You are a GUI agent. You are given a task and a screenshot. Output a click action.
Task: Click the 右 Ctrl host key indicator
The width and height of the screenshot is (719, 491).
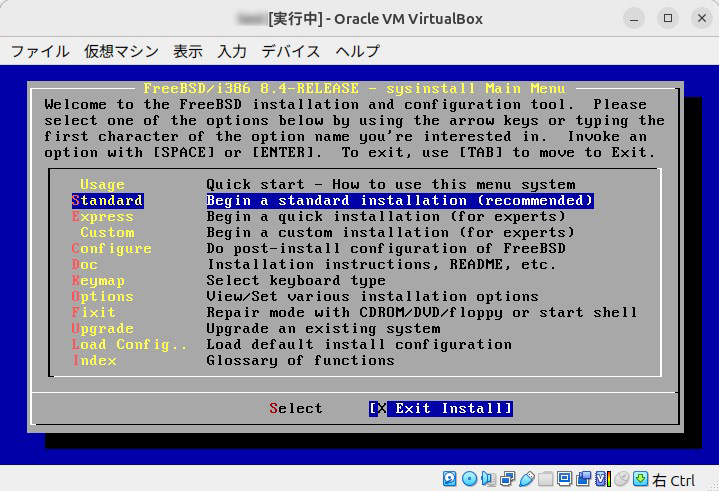(x=674, y=480)
